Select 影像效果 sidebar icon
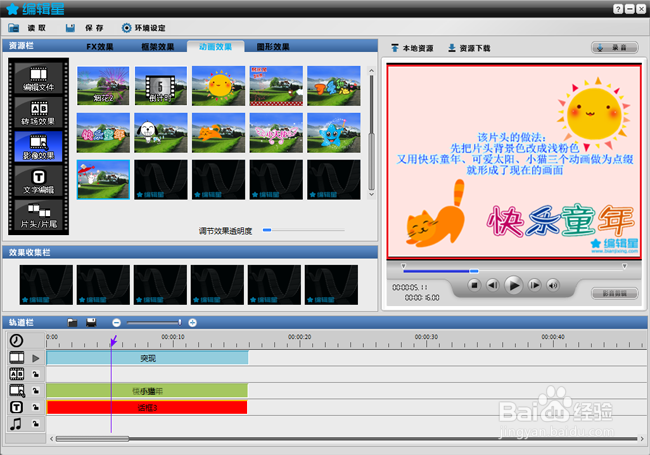The height and width of the screenshot is (455, 650). [x=39, y=147]
